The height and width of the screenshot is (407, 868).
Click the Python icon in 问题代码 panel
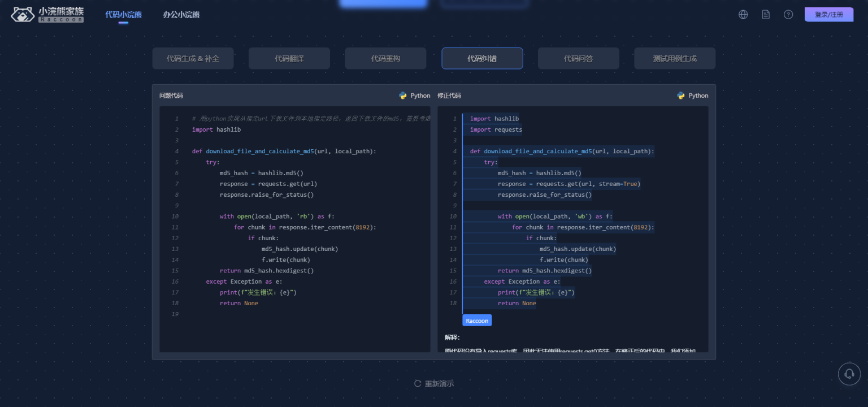403,96
